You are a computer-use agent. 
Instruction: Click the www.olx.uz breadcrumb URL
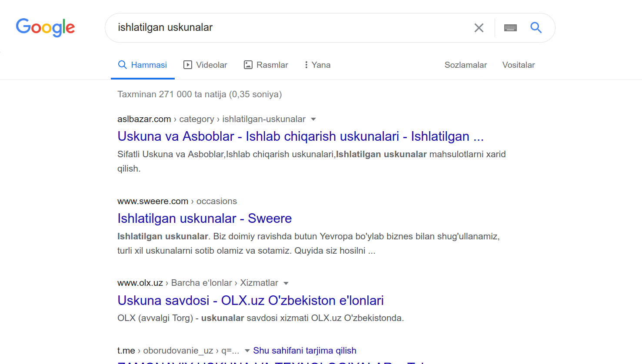coord(198,283)
